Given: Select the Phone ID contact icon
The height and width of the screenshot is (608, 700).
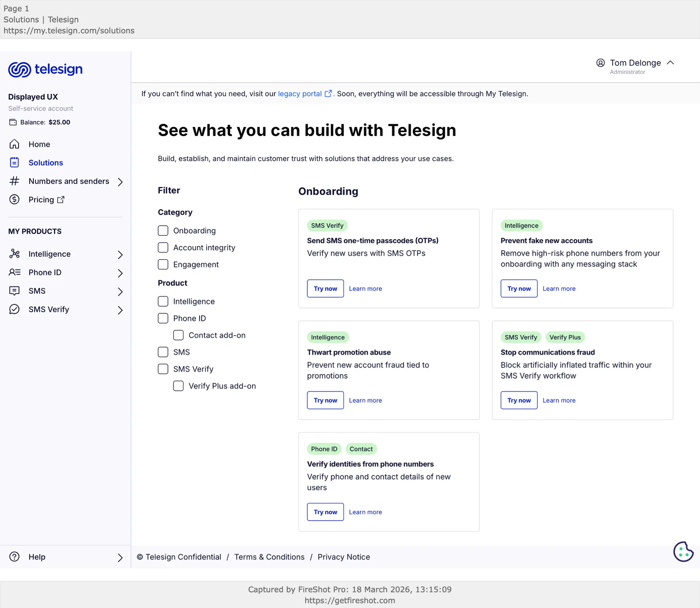Looking at the screenshot, I should click(x=14, y=272).
